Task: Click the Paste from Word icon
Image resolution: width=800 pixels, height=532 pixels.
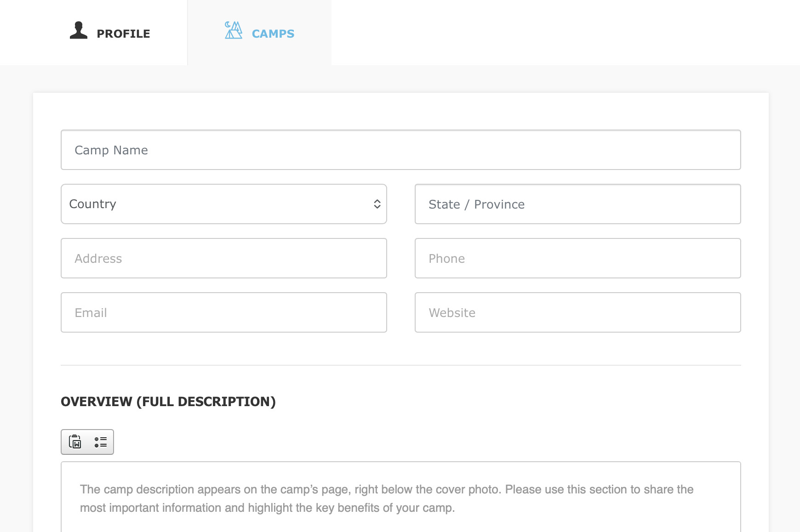Action: [x=75, y=441]
